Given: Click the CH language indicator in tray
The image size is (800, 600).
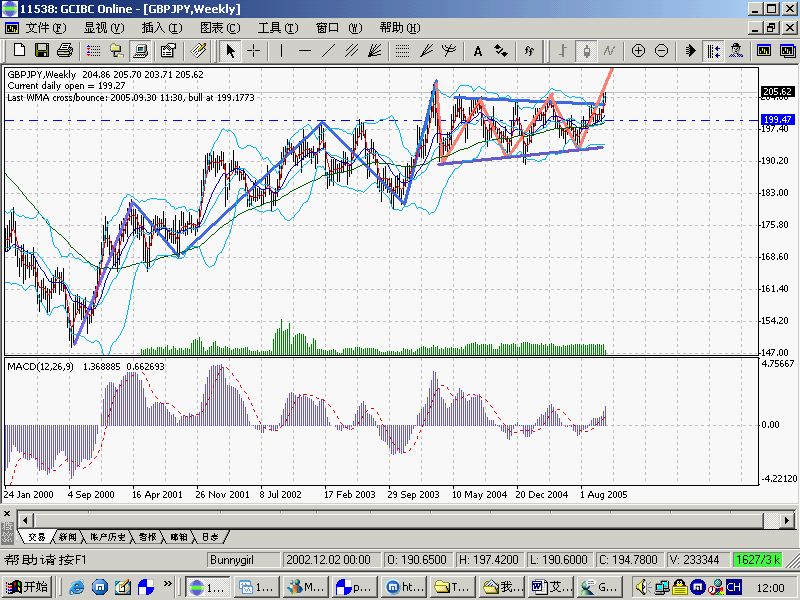Looking at the screenshot, I should [733, 587].
